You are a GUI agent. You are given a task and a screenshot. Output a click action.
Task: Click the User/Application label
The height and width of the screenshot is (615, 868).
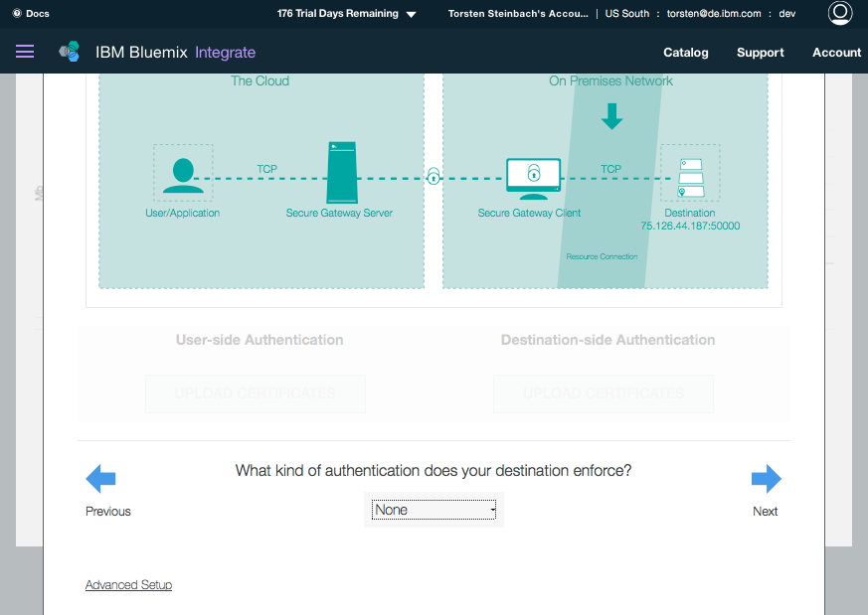[x=183, y=213]
